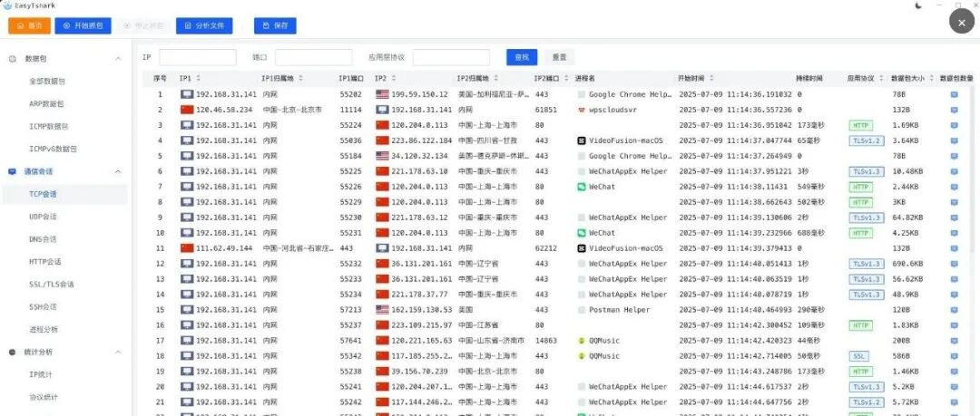The image size is (980, 416).
Task: Sort by 开始时间 column arrows
Action: 712,79
